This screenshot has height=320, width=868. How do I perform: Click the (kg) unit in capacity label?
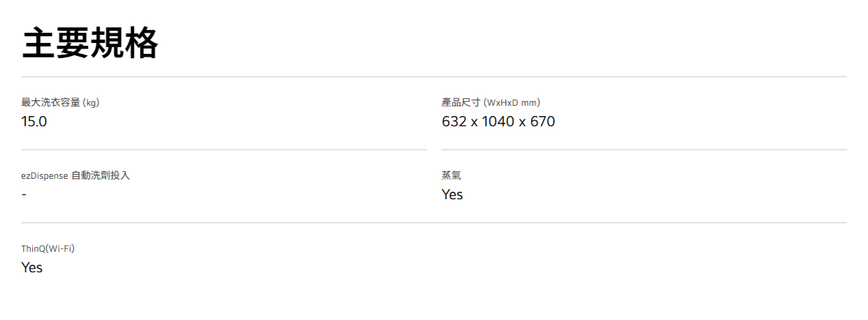tap(92, 103)
